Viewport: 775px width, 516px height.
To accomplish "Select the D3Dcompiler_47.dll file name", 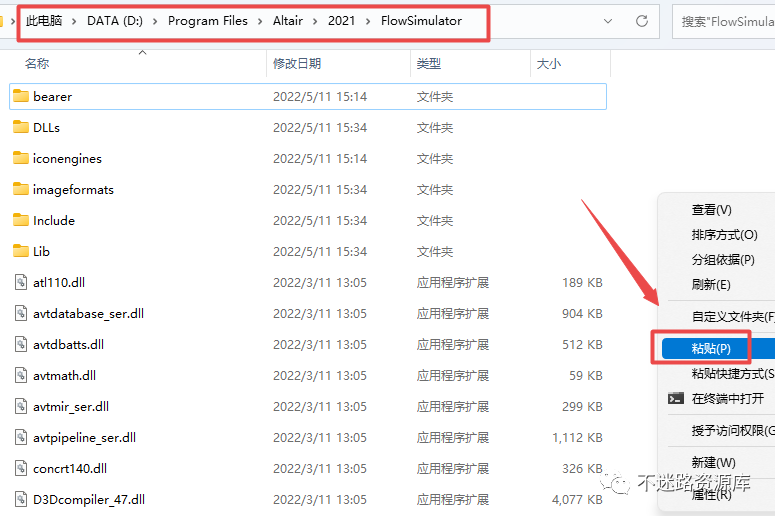I will coord(89,500).
